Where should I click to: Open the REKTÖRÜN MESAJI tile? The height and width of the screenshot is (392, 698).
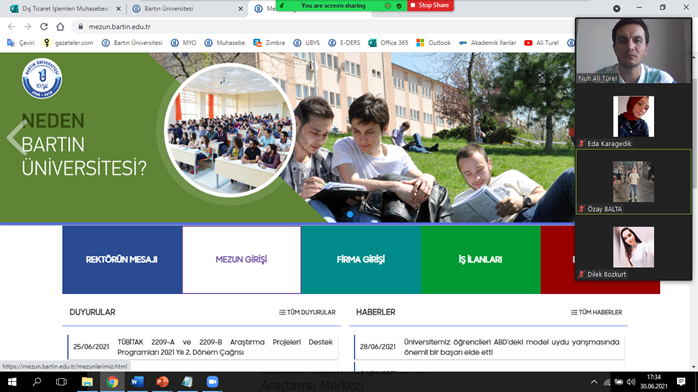(x=122, y=259)
